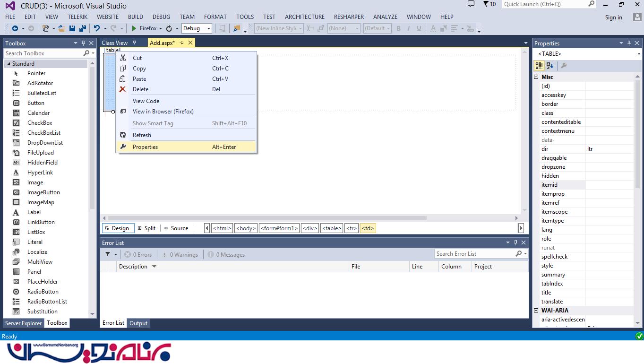Sort properties alphabetically with A-Z icon
Viewport: 644px width, 364px height.
tap(550, 66)
